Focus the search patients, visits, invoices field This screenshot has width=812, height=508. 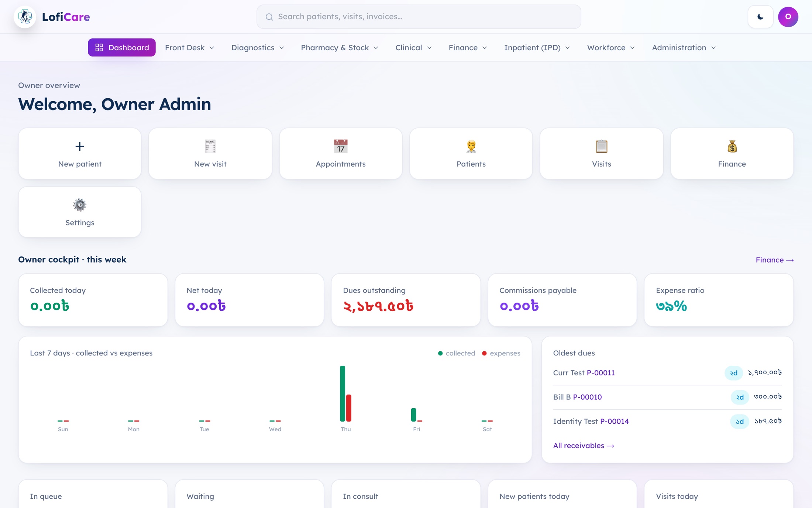click(x=419, y=17)
